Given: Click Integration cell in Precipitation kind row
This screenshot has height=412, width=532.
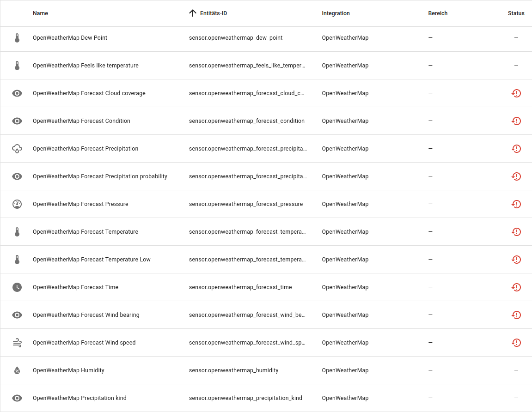Looking at the screenshot, I should 345,398.
